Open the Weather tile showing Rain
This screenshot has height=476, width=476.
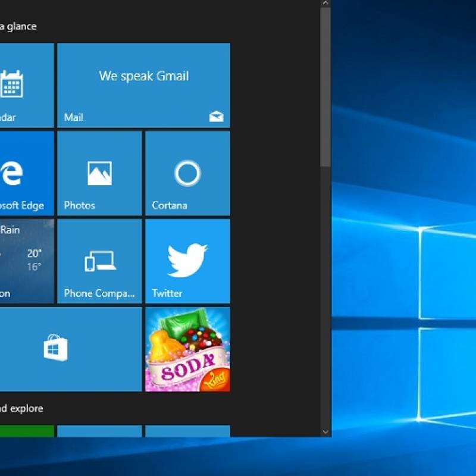tap(27, 261)
